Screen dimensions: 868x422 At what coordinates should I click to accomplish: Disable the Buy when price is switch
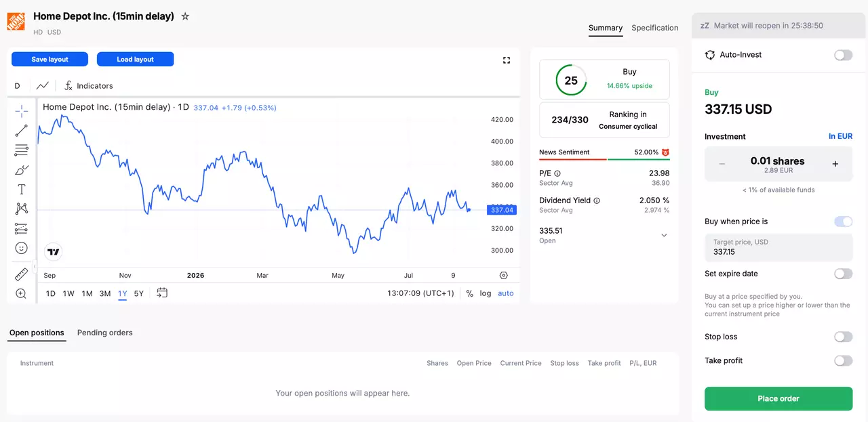(x=843, y=221)
